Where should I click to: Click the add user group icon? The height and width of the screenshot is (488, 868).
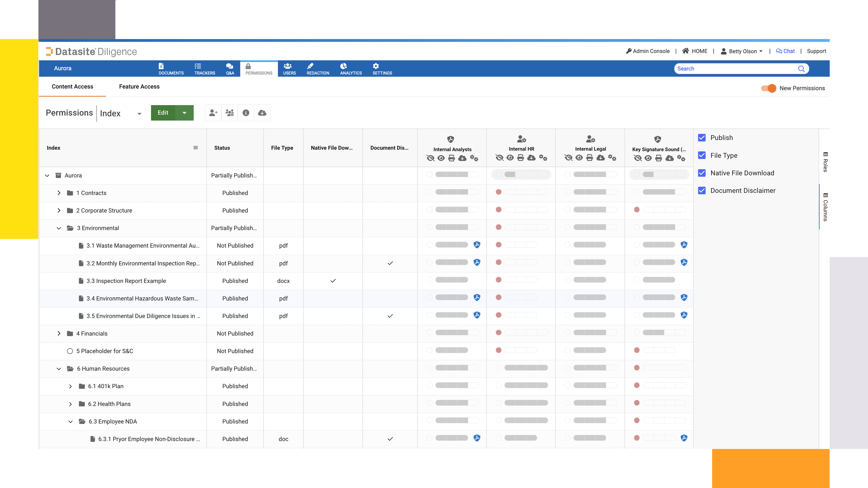pos(229,113)
